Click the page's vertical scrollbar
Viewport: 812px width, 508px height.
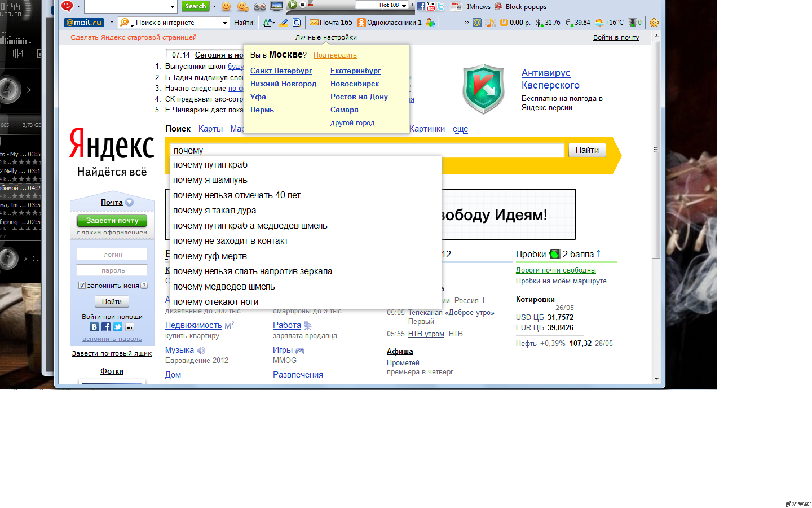[x=656, y=150]
